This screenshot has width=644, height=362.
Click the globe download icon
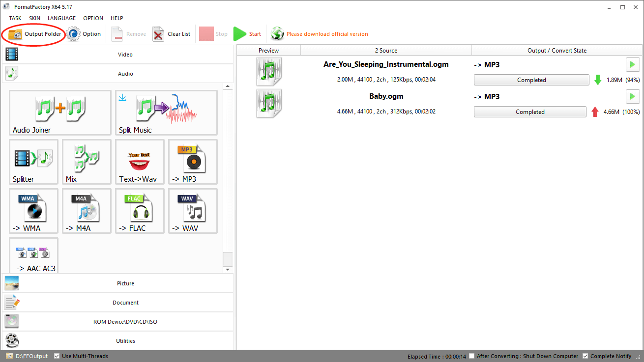pyautogui.click(x=277, y=34)
